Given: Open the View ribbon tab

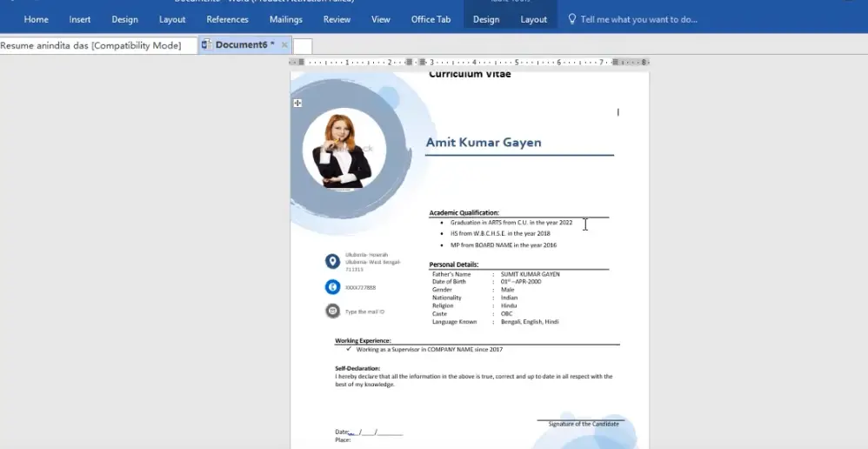Looking at the screenshot, I should 380,19.
